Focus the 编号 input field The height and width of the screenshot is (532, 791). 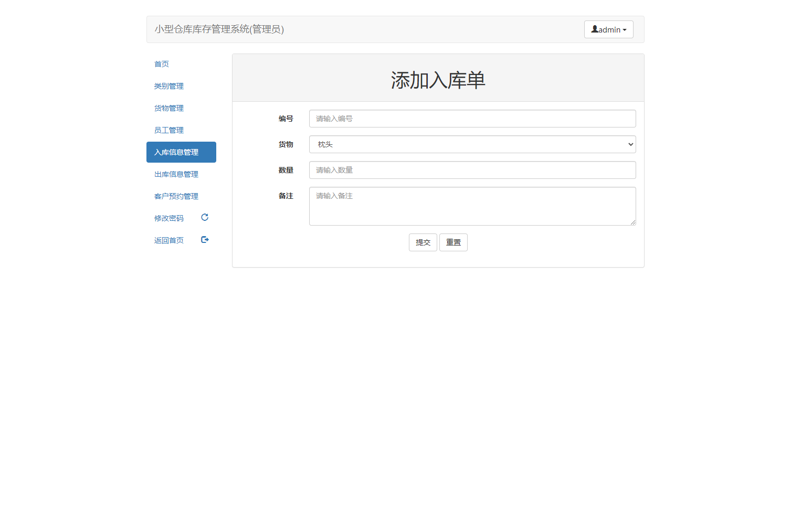pos(472,119)
